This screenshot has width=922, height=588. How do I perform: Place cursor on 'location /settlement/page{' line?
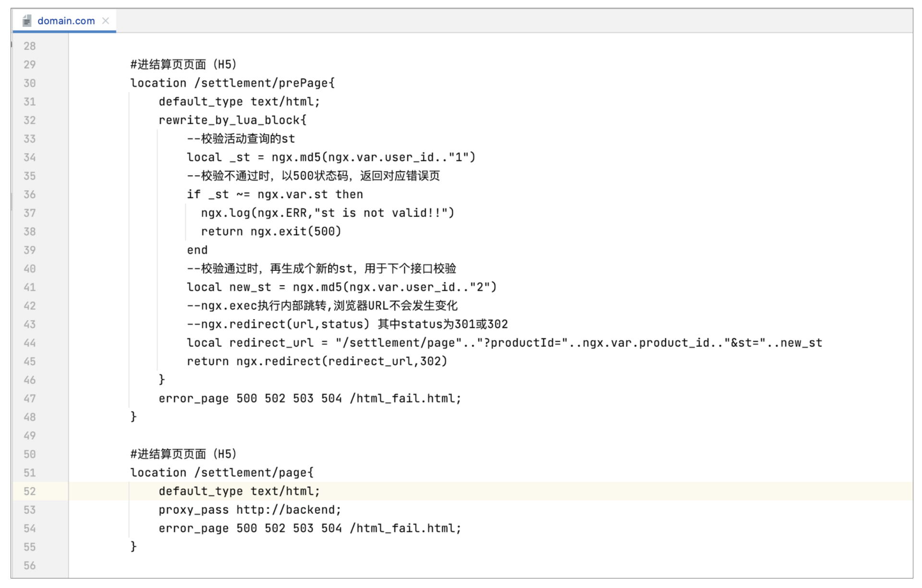(x=222, y=473)
